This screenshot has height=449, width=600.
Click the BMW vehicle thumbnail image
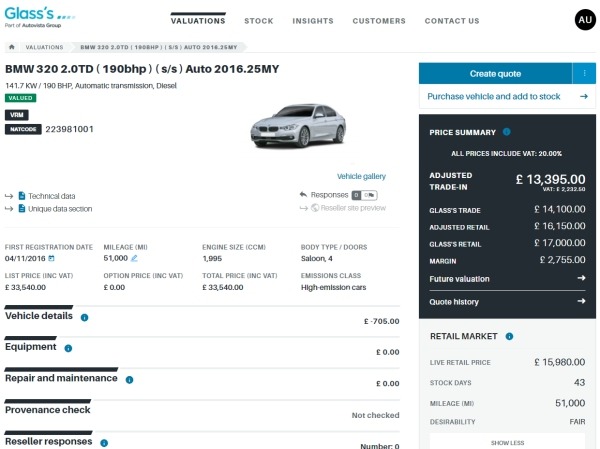pos(298,130)
